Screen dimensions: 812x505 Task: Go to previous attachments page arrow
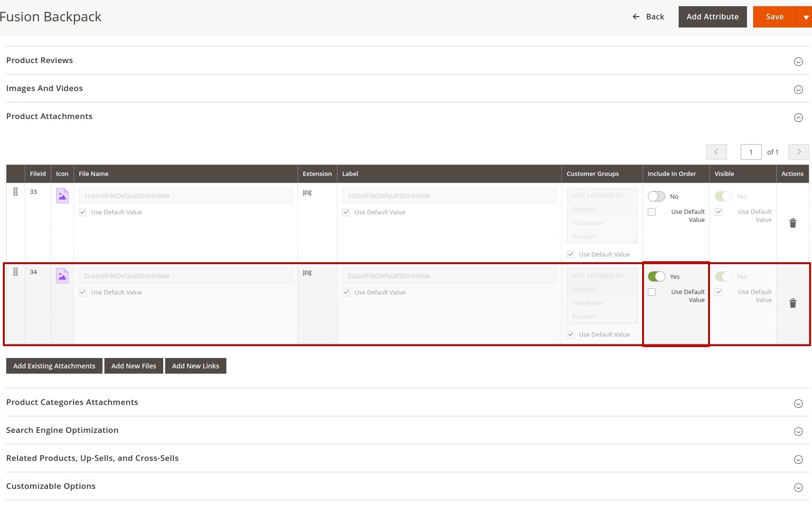pyautogui.click(x=716, y=152)
